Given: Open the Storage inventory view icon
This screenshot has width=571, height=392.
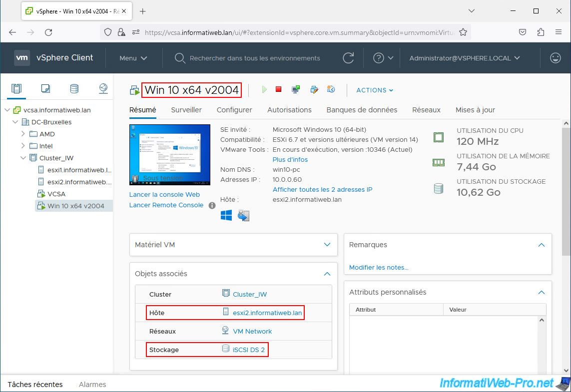Looking at the screenshot, I should (x=74, y=89).
